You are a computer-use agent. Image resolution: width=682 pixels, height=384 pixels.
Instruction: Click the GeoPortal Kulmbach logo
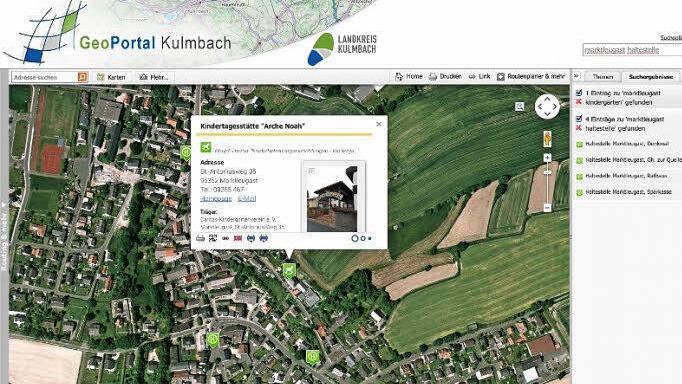click(117, 33)
